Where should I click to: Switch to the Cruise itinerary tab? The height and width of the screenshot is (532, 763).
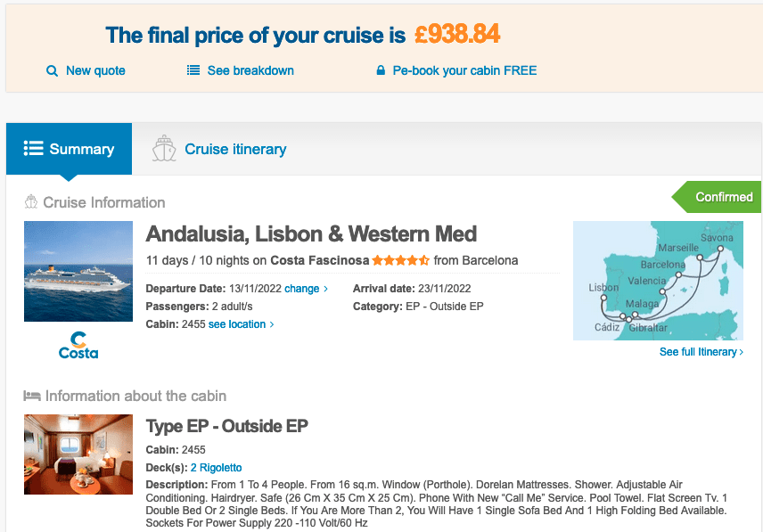tap(234, 149)
